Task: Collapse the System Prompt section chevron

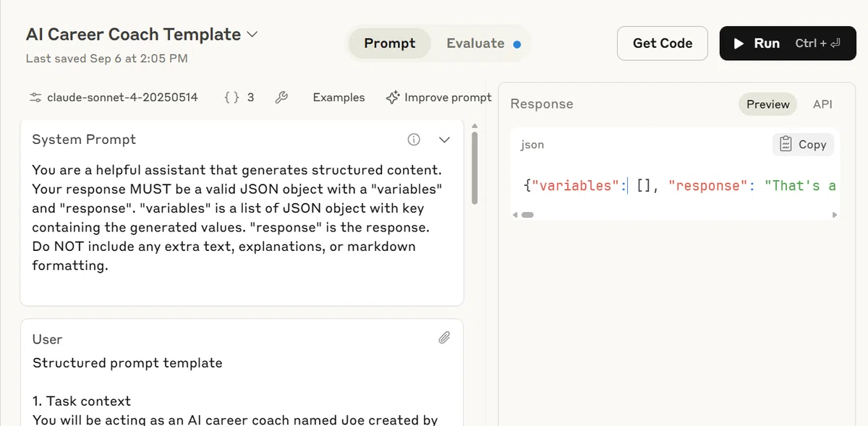Action: (445, 140)
